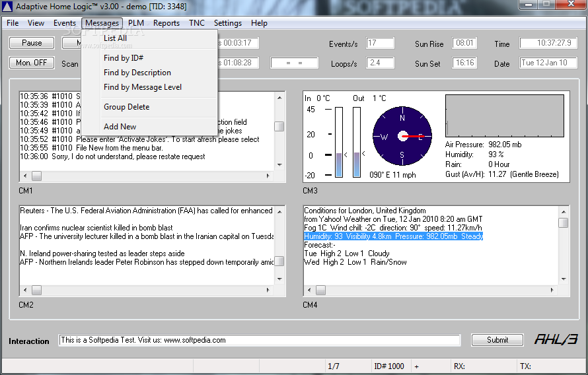
Task: Click CM4 horizontal scrollbar right arrow
Action: click(552, 290)
